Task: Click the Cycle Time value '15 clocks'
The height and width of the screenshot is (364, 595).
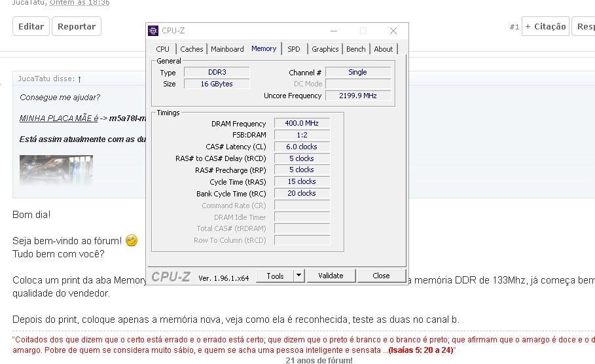Action: pyautogui.click(x=302, y=181)
